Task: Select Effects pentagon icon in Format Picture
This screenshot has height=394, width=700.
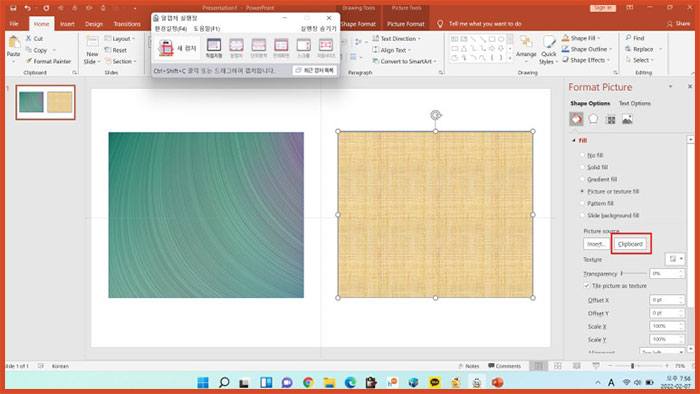Action: [593, 119]
